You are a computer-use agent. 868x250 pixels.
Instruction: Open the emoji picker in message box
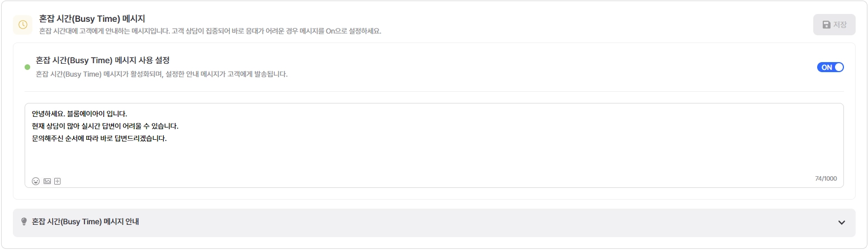coord(36,181)
